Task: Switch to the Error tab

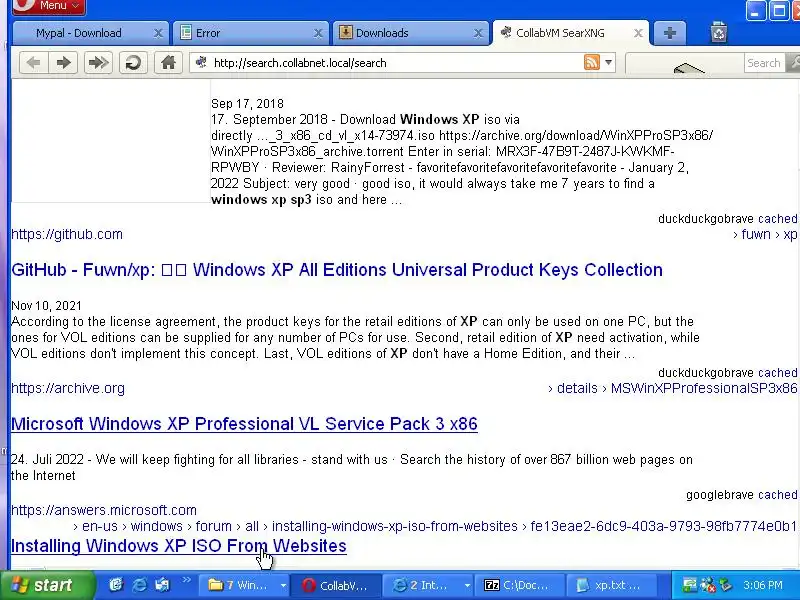Action: pyautogui.click(x=208, y=33)
